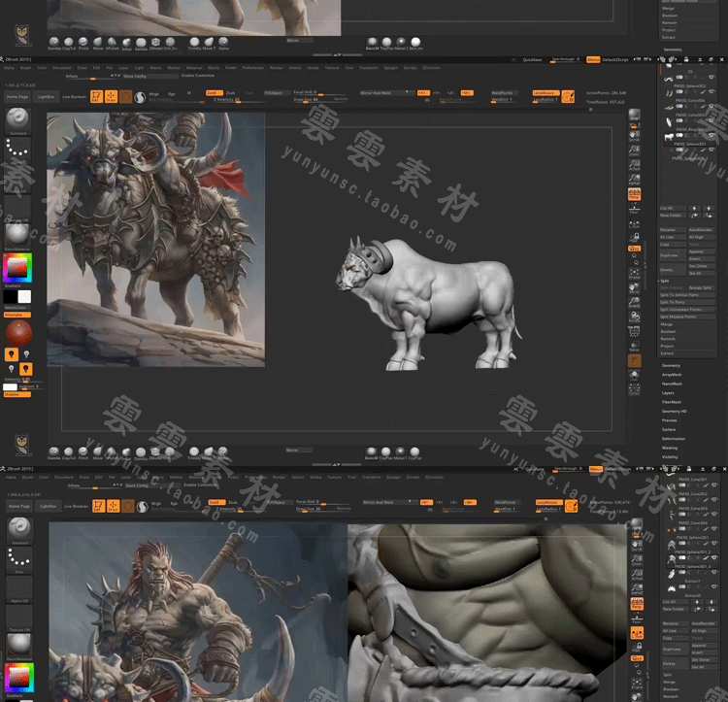
Task: Activate Draw mode in middle ZBrush window
Action: pyautogui.click(x=111, y=96)
